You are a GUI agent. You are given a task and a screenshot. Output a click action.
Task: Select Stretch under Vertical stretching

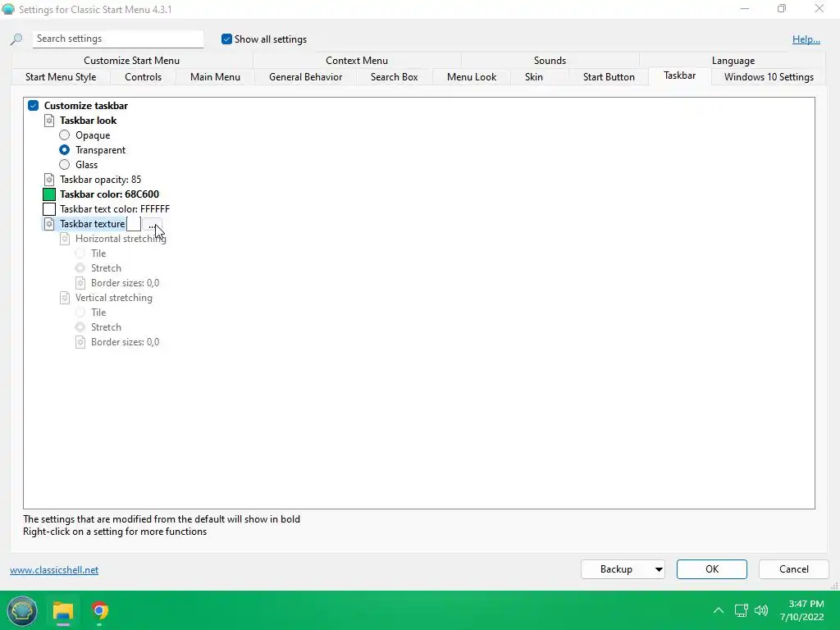(80, 327)
